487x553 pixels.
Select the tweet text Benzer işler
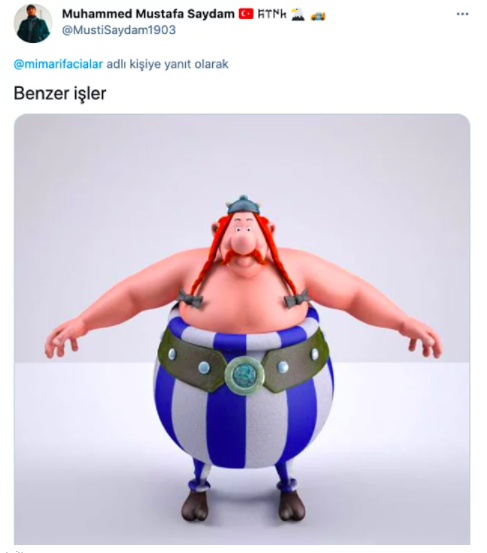[60, 93]
